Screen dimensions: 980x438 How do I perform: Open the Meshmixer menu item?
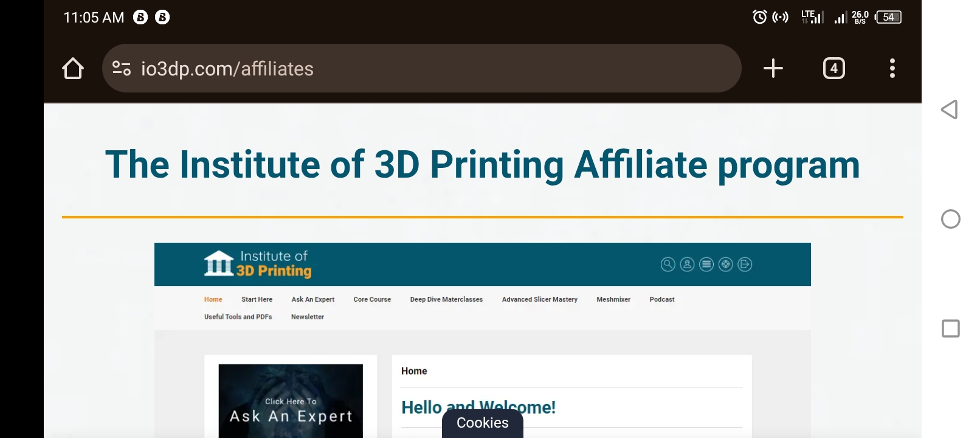613,299
